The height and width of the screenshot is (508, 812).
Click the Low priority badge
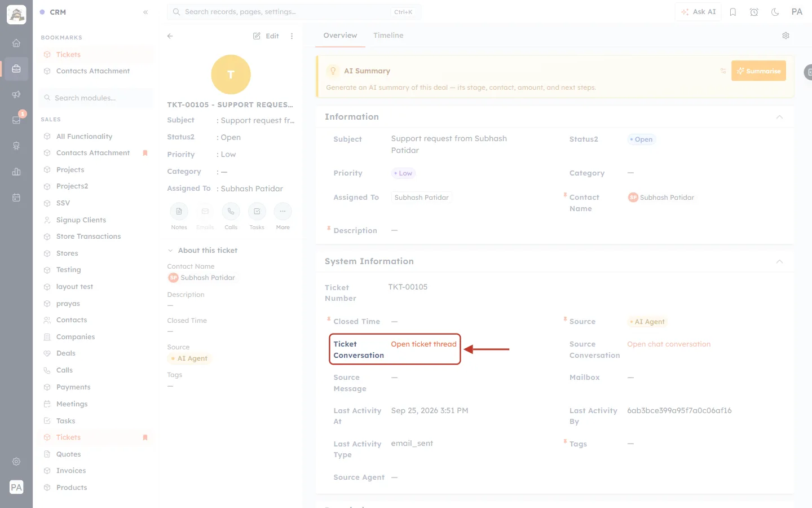403,173
